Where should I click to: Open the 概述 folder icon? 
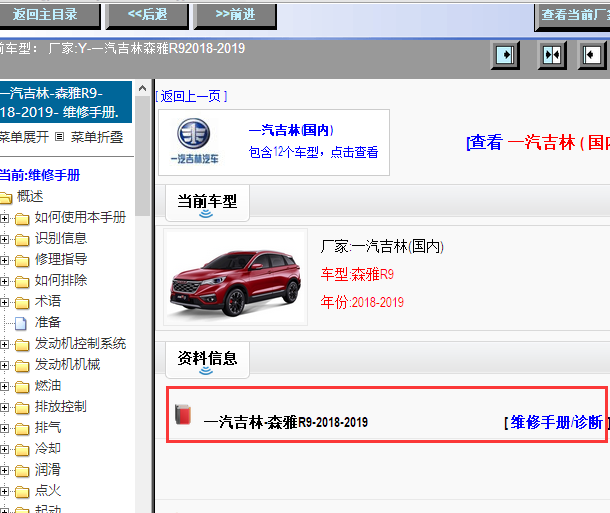click(5, 198)
